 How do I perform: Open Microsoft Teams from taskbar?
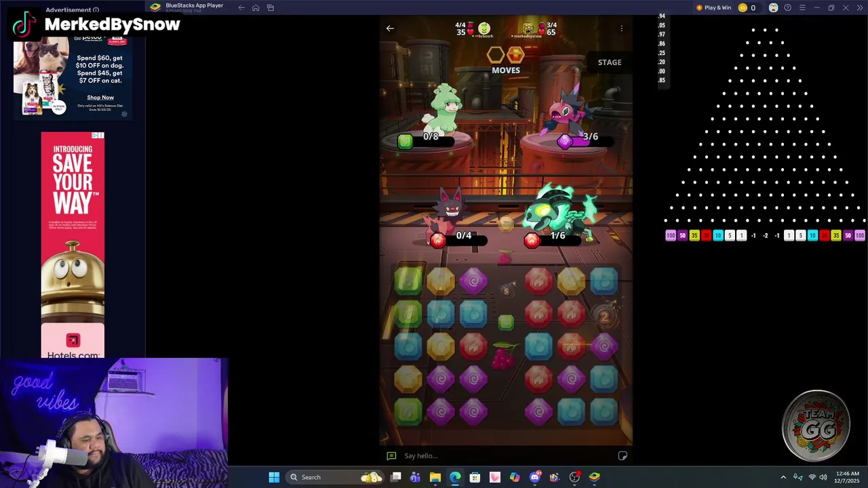[415, 477]
